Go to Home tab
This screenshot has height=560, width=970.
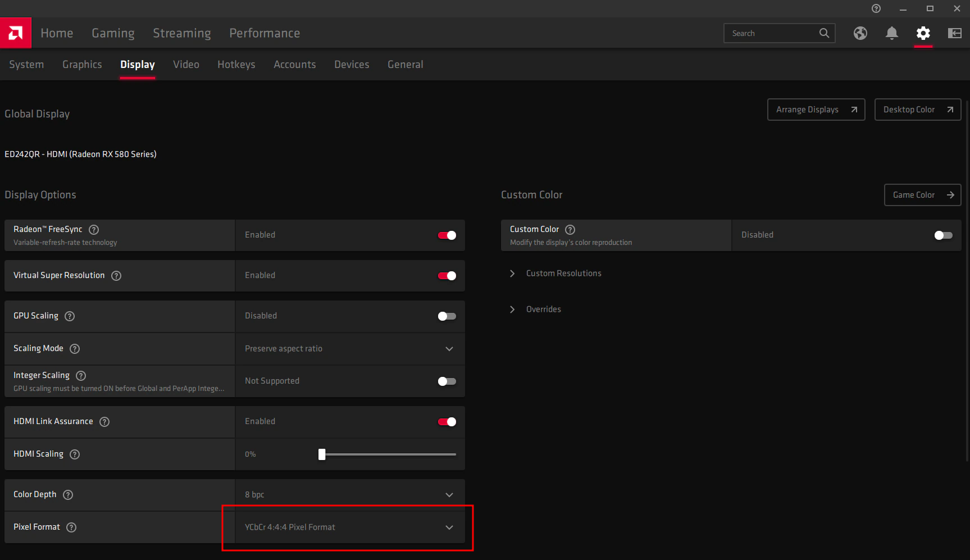(57, 33)
